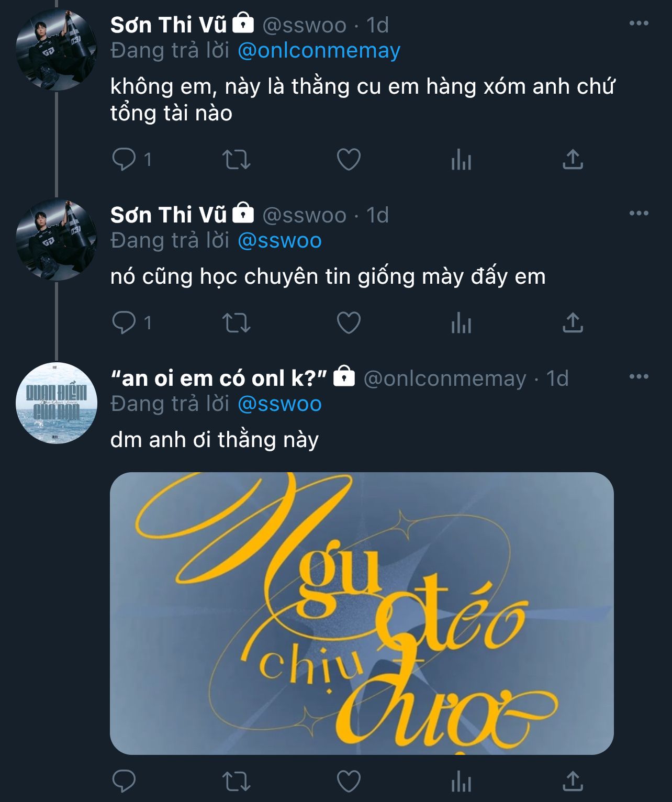Open the @onlconmemay mention link
Image resolution: width=672 pixels, height=802 pixels.
click(x=319, y=51)
